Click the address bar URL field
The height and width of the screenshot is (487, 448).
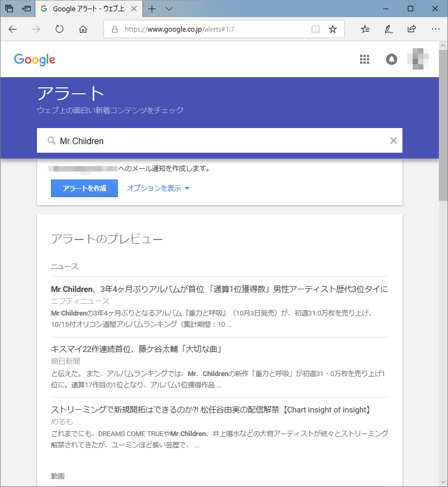click(x=223, y=29)
